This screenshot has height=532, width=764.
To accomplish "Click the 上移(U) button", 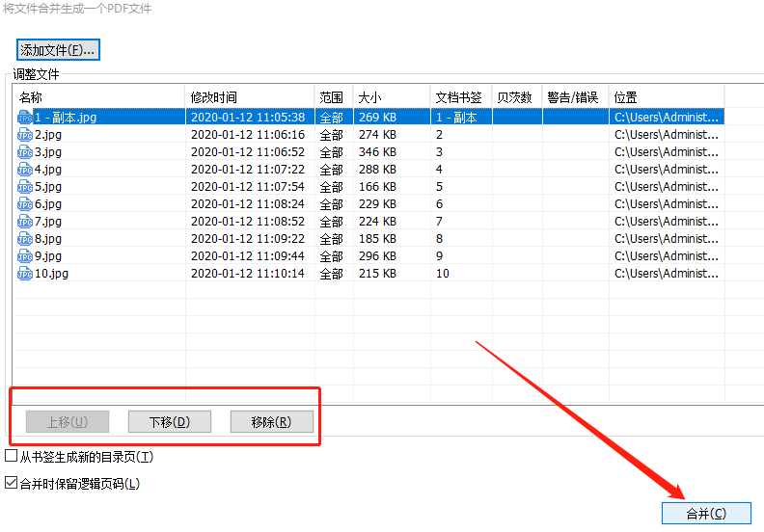I will (x=68, y=421).
